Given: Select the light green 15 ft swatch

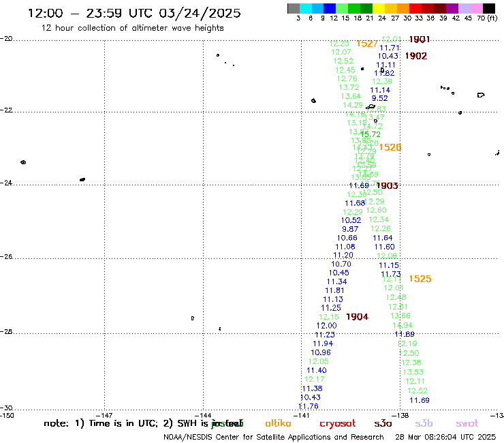Looking at the screenshot, I should (x=342, y=8).
